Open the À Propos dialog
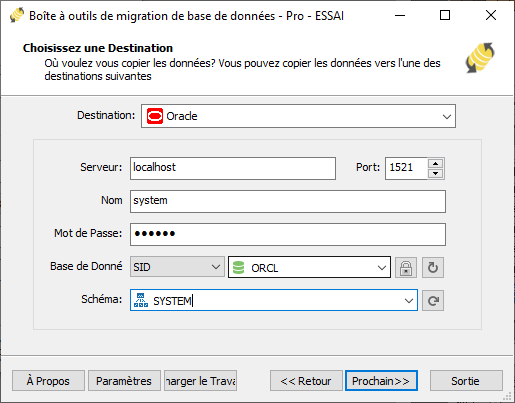The image size is (515, 403). tap(48, 380)
